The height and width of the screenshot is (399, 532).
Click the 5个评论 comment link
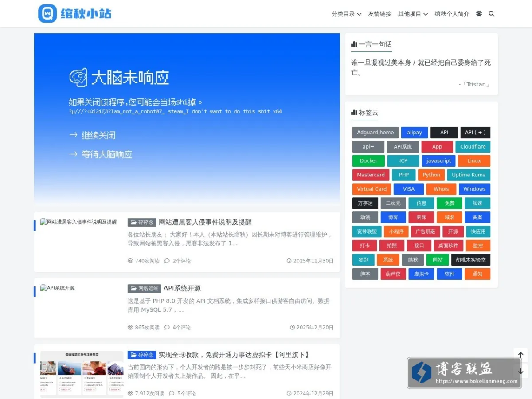coord(183,394)
